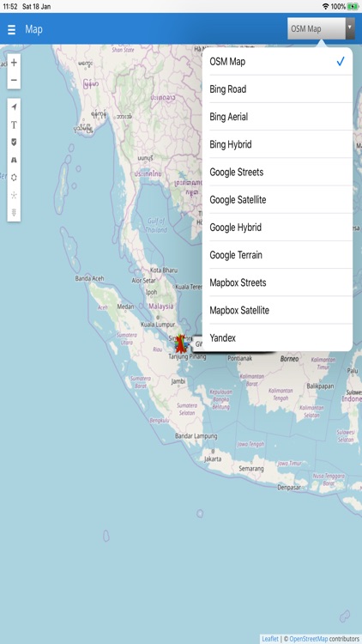362x644 pixels.
Task: Tap the faded bottom toolbar icon
Action: [14, 212]
